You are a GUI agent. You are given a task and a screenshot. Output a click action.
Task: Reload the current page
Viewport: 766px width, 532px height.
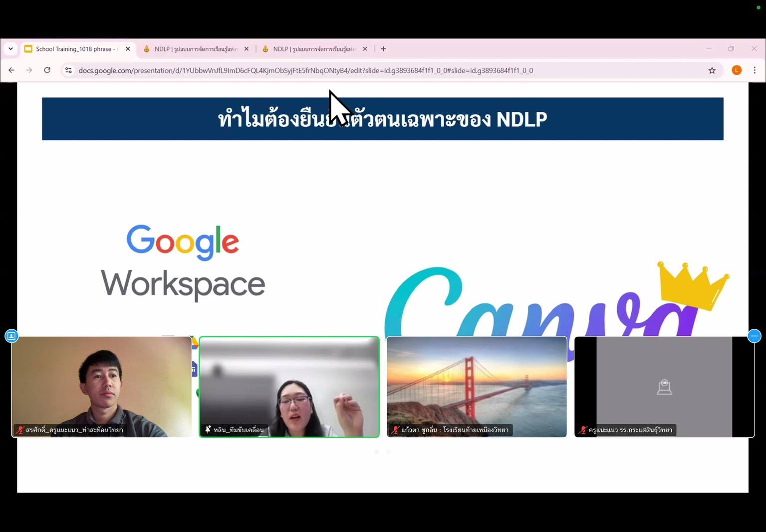[47, 70]
